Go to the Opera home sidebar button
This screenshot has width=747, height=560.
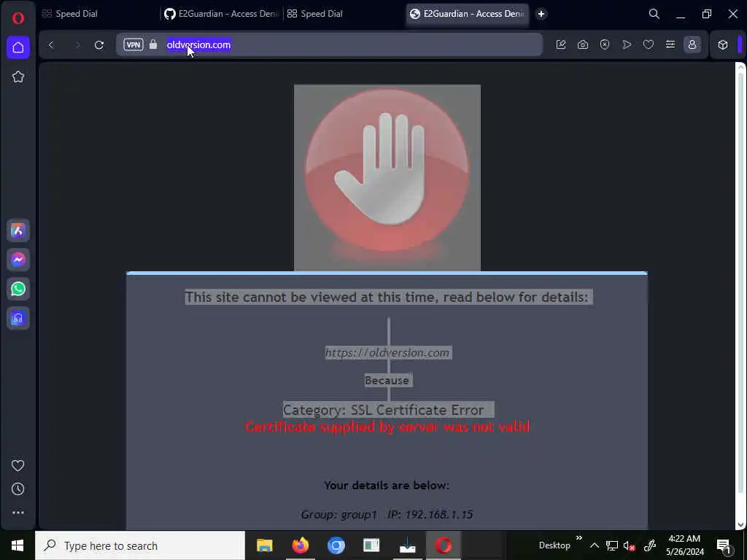(18, 47)
